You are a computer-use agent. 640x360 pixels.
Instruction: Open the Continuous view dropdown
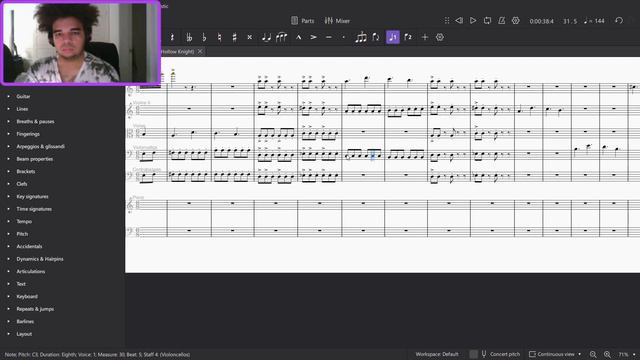pos(555,354)
